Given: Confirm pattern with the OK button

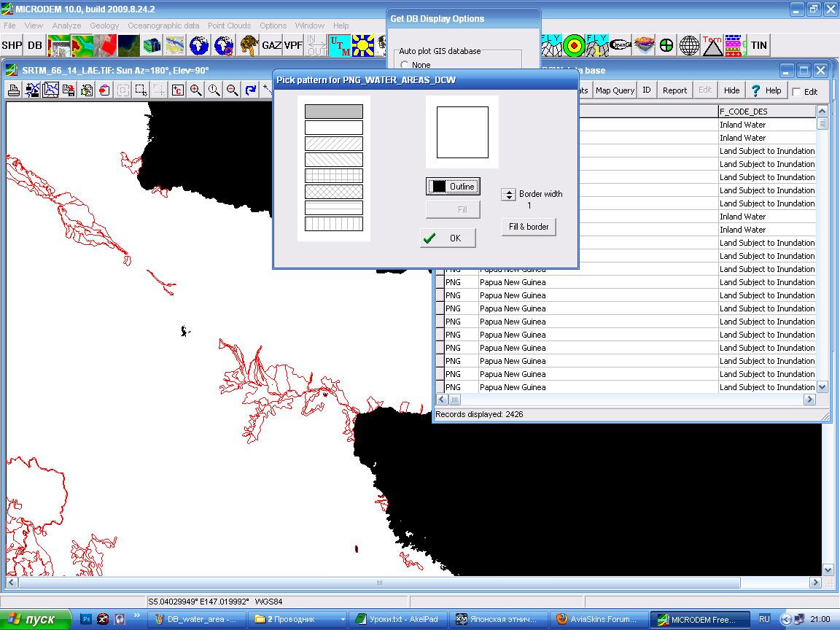Looking at the screenshot, I should pos(448,238).
